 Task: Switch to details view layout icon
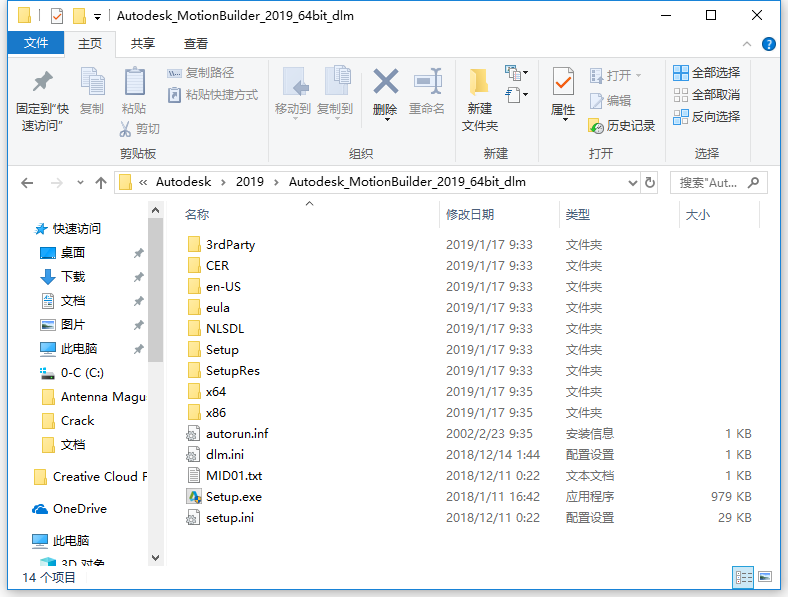(x=743, y=577)
